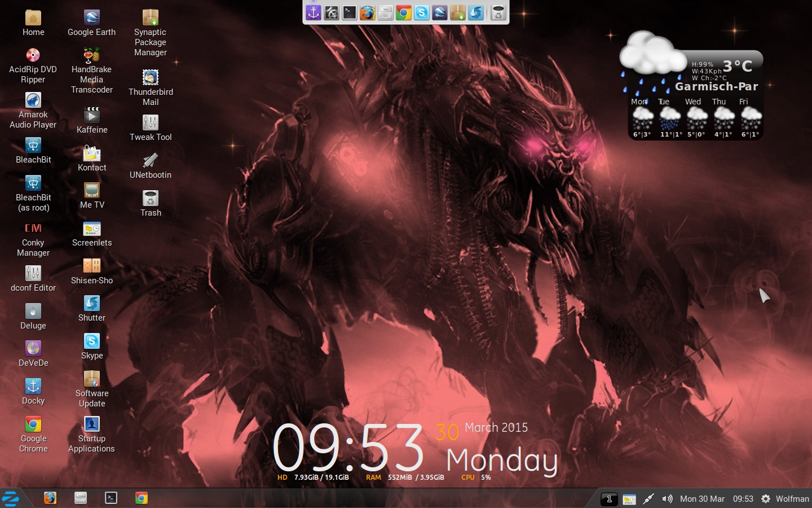Open Deluge torrent client icon

[33, 316]
